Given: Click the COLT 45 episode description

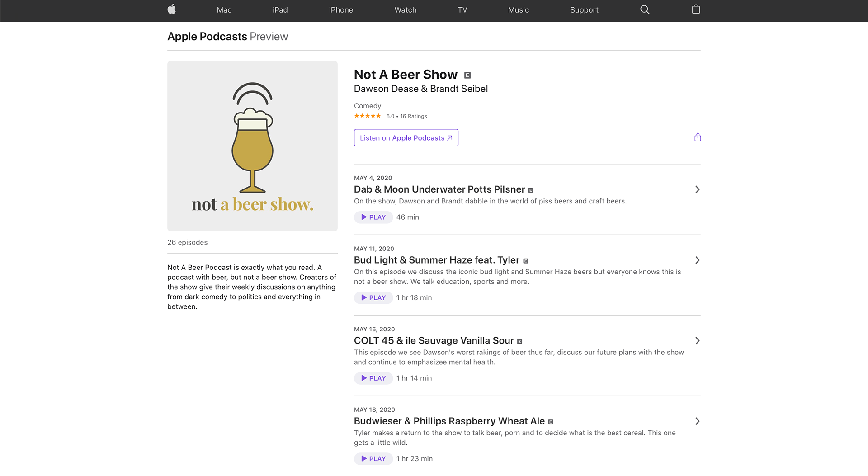Looking at the screenshot, I should (519, 357).
